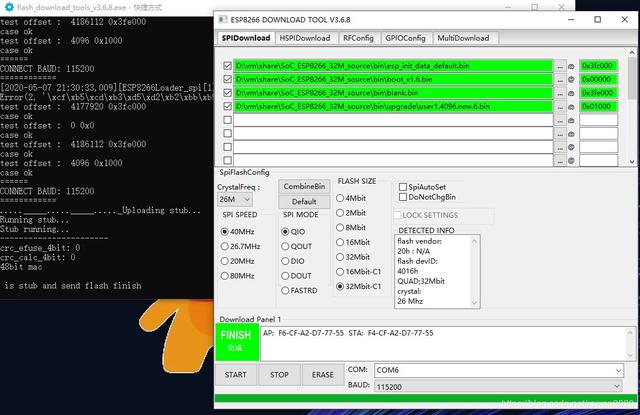The height and width of the screenshot is (415, 640).
Task: Browse file for boot_v1.6.bin row
Action: 560,80
